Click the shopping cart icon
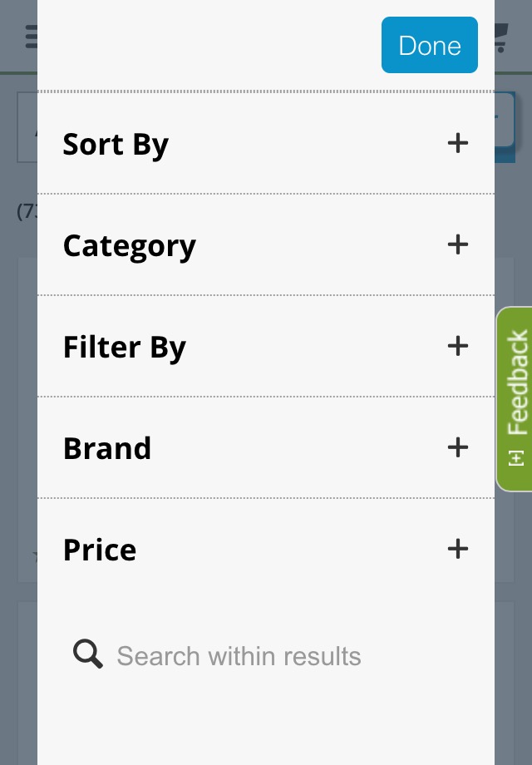Image resolution: width=532 pixels, height=765 pixels. coord(500,36)
